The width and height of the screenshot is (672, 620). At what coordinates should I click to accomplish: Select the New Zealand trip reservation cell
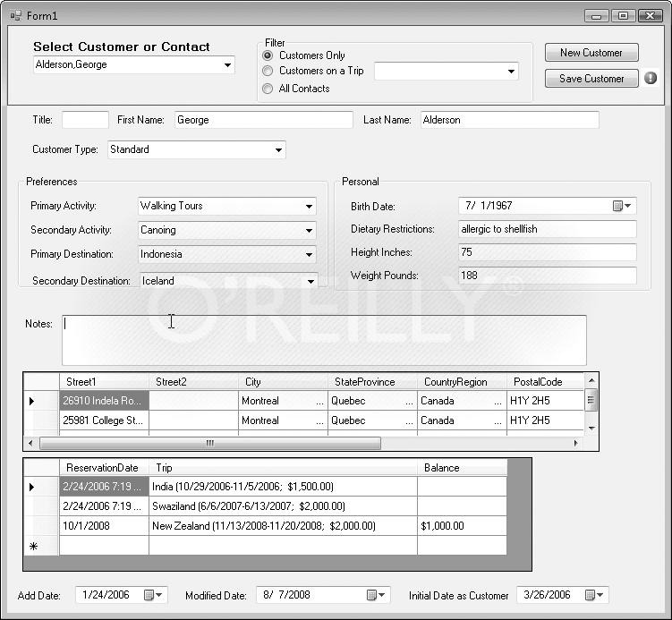284,526
